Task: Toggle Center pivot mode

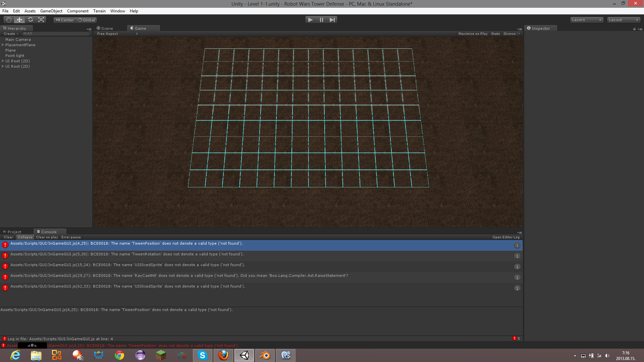Action: pos(65,20)
